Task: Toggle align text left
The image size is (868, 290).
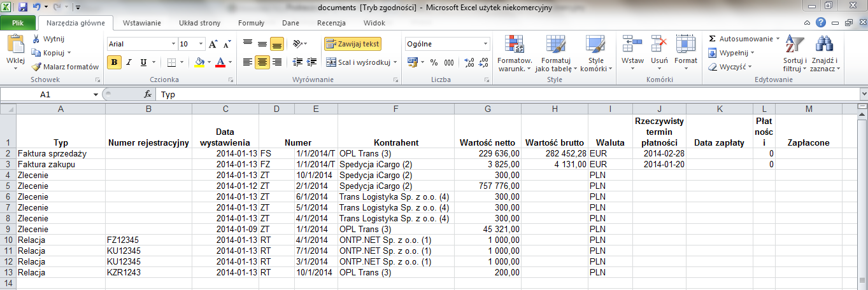Action: pyautogui.click(x=248, y=62)
